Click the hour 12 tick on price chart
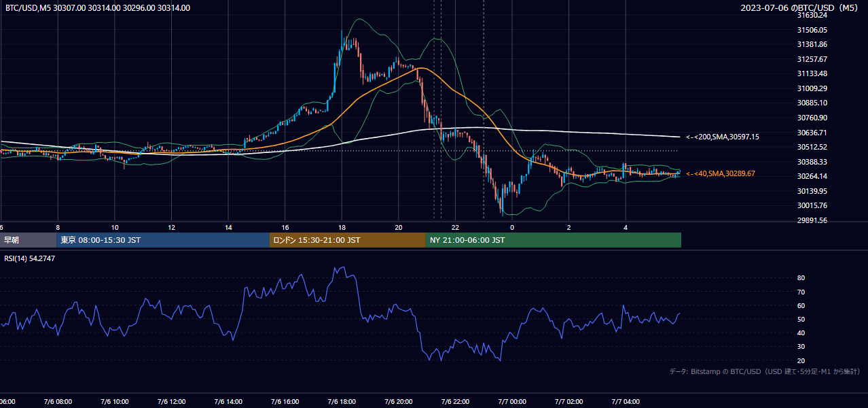The width and height of the screenshot is (868, 408). (x=171, y=227)
